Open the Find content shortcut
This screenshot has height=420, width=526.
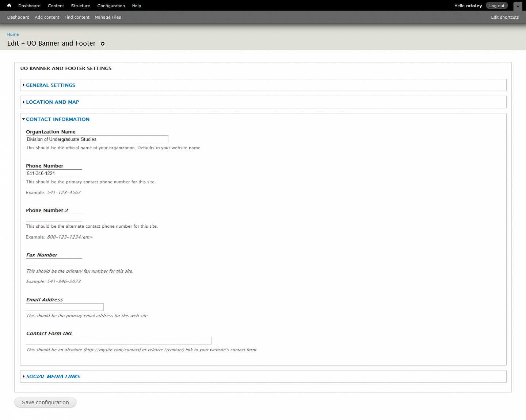[x=77, y=17]
